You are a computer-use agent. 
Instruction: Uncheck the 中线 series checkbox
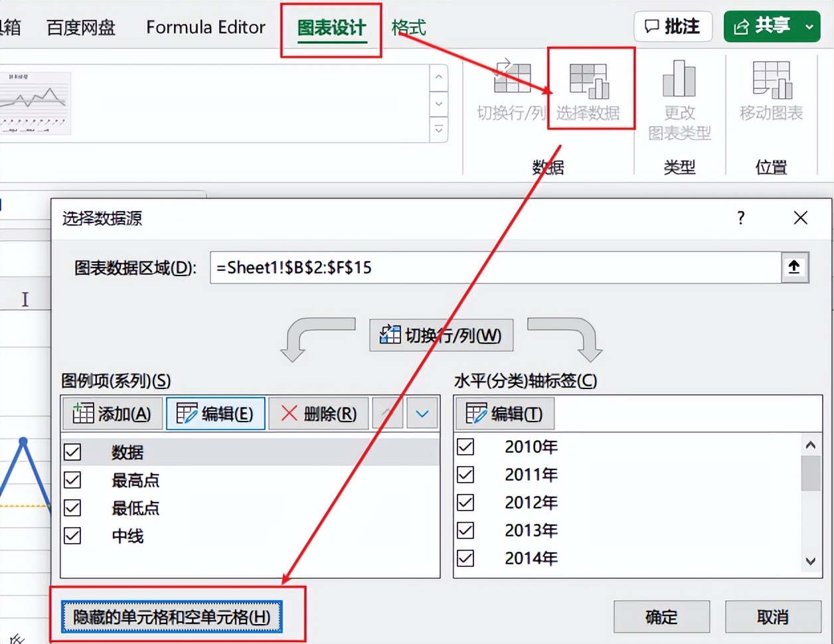72,536
